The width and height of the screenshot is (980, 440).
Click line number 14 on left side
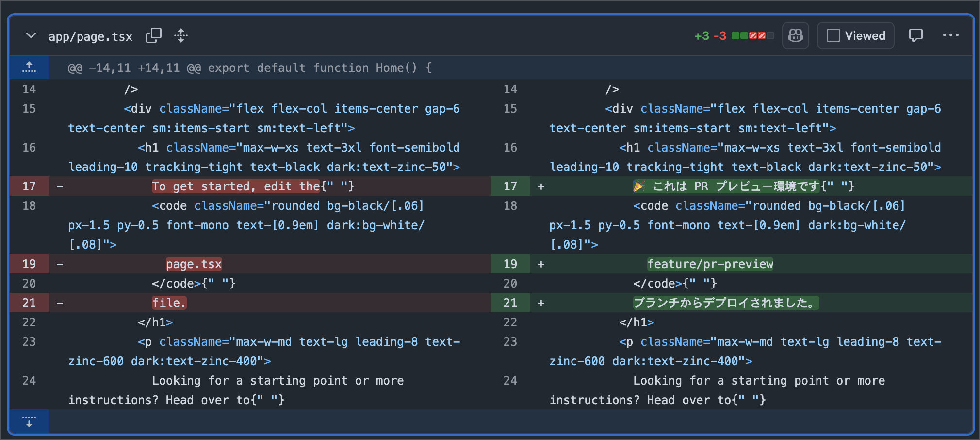29,89
